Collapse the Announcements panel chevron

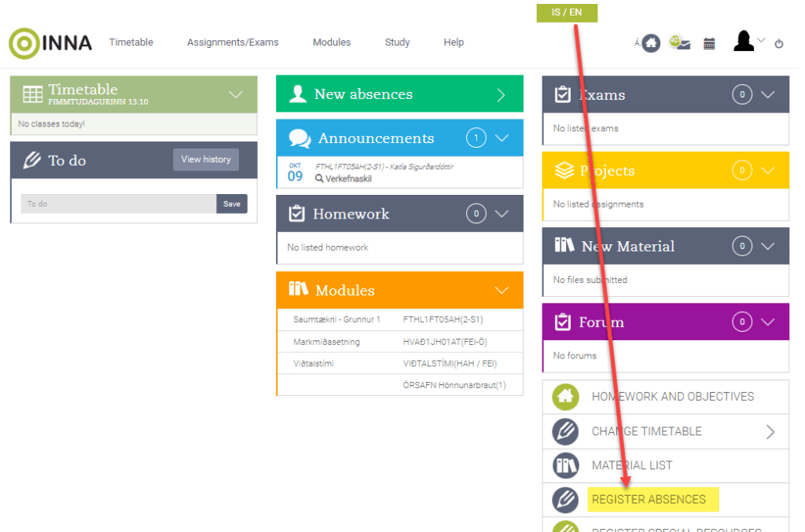pos(503,138)
